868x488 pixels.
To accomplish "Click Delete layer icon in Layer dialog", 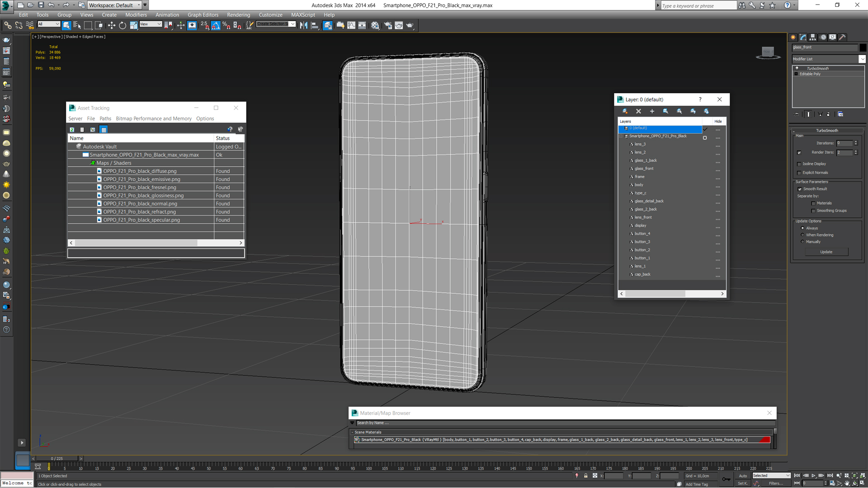I will tap(638, 111).
